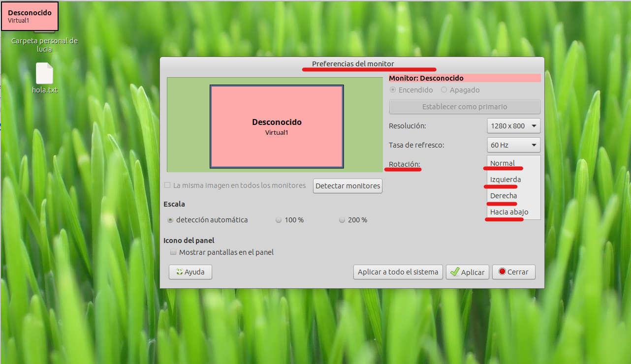Open the hola.txt file icon on desktop

click(x=44, y=74)
